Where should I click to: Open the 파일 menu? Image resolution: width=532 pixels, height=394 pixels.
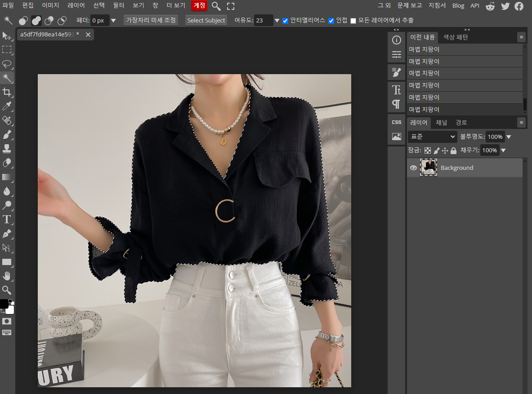coord(8,5)
